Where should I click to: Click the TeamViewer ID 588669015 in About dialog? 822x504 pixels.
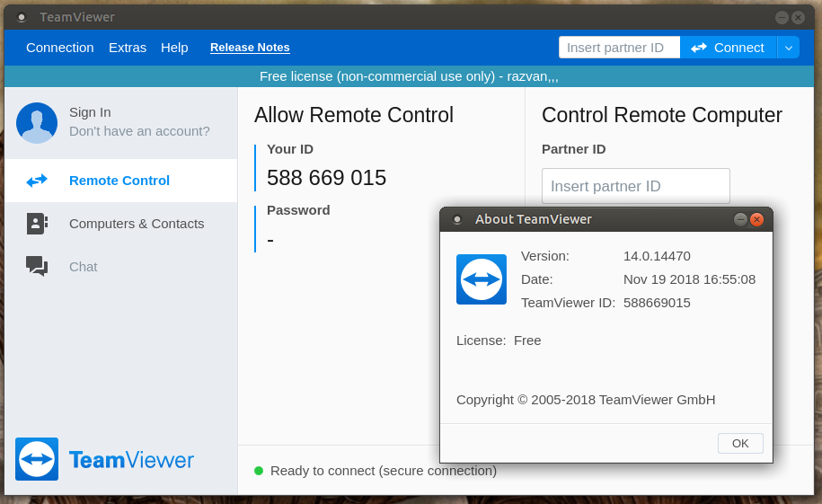(x=657, y=303)
